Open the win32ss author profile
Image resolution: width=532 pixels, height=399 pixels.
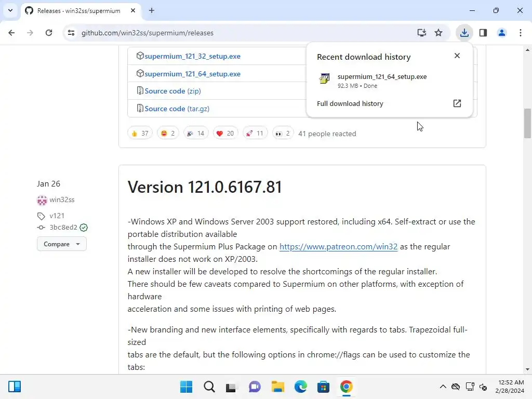point(62,200)
